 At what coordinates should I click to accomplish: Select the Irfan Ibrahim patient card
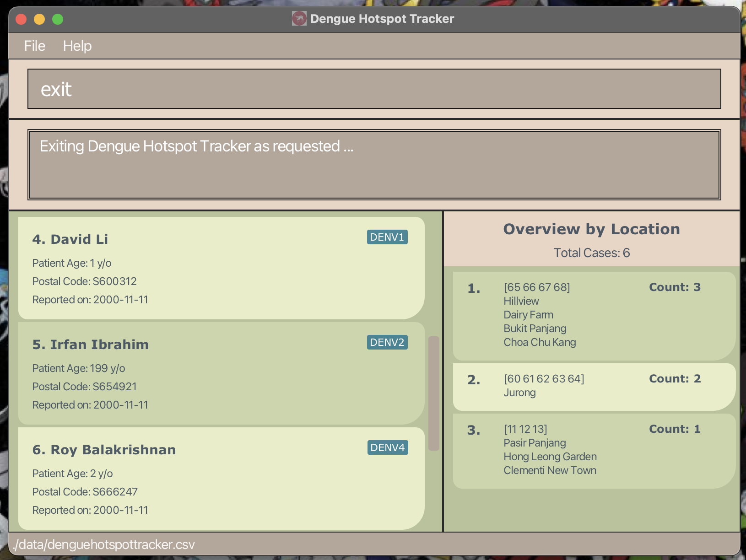pyautogui.click(x=222, y=373)
